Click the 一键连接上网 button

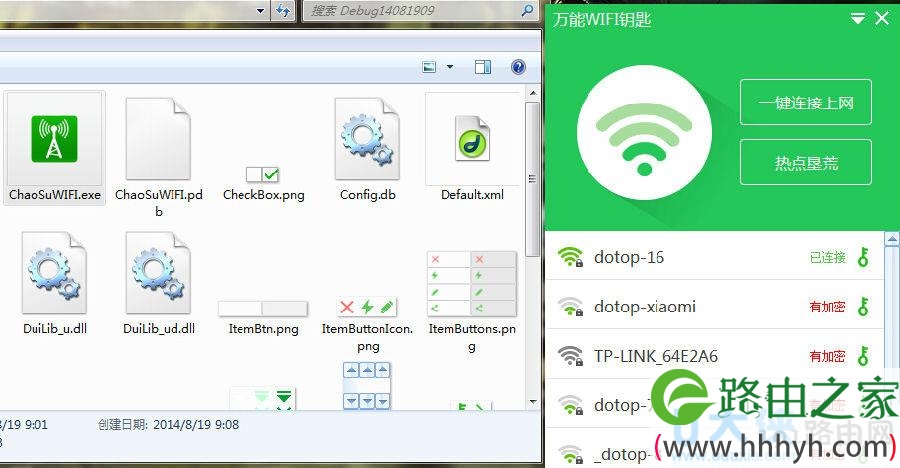point(806,102)
